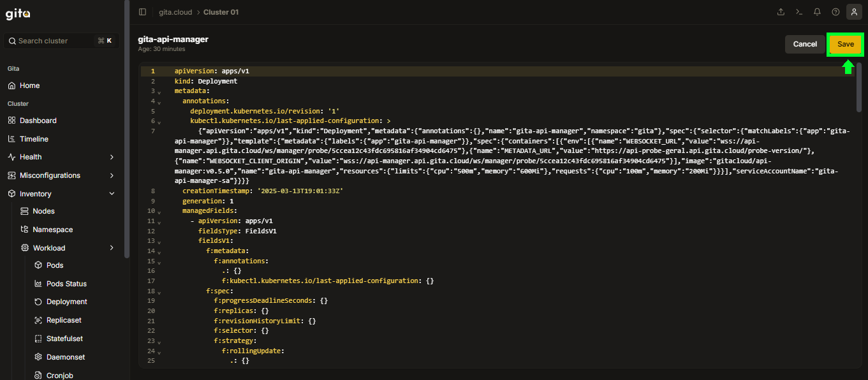
Task: Open the terminal icon in top bar
Action: pyautogui.click(x=798, y=12)
